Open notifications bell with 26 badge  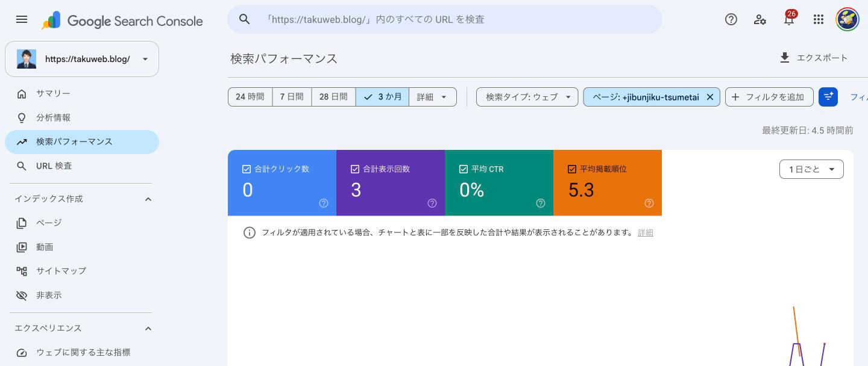pyautogui.click(x=789, y=19)
